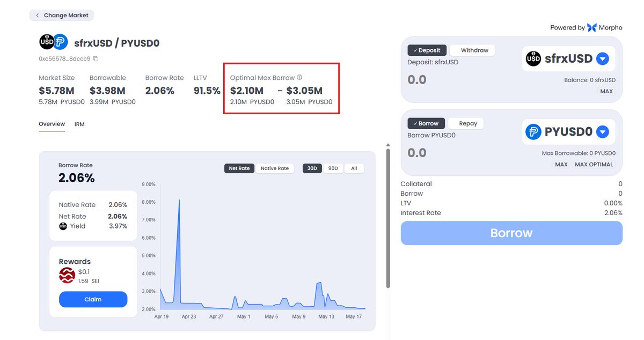This screenshot has height=340, width=644.
Task: Set chart range to All
Action: [x=354, y=168]
